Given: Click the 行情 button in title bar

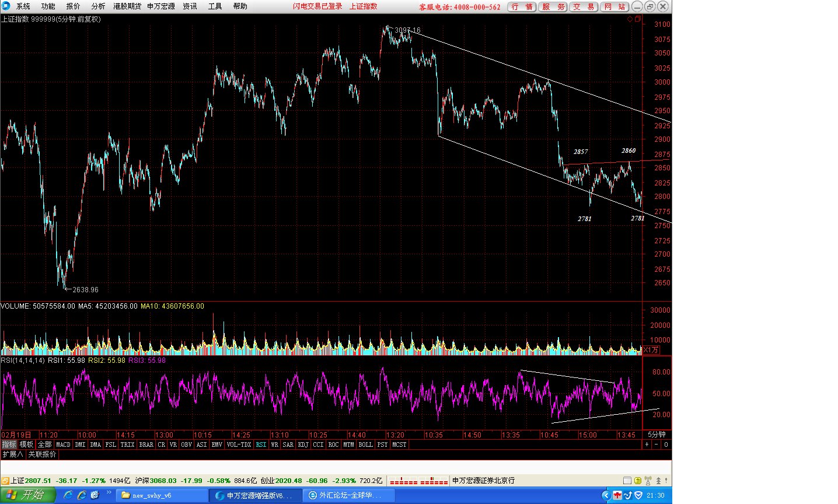Looking at the screenshot, I should pos(522,6).
